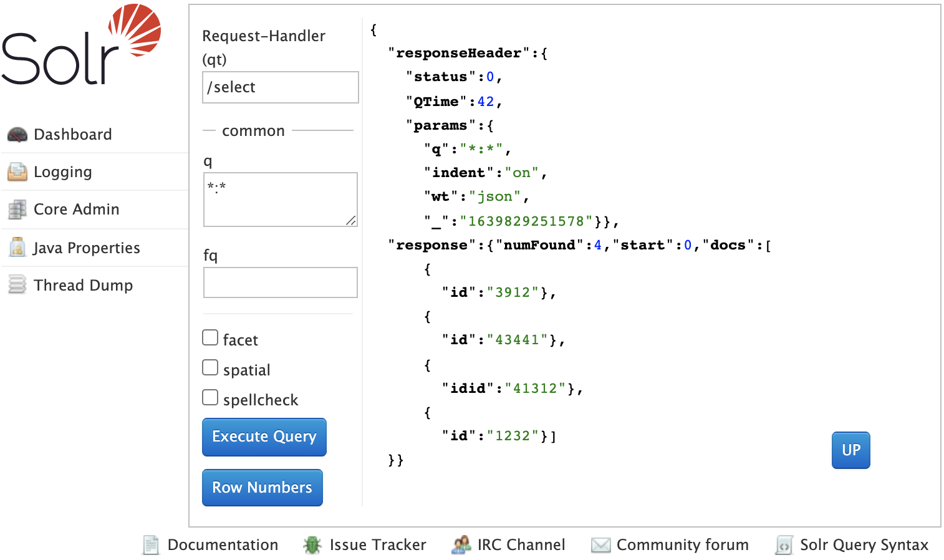Click the Logging icon in sidebar
The width and height of the screenshot is (944, 560).
pyautogui.click(x=17, y=171)
